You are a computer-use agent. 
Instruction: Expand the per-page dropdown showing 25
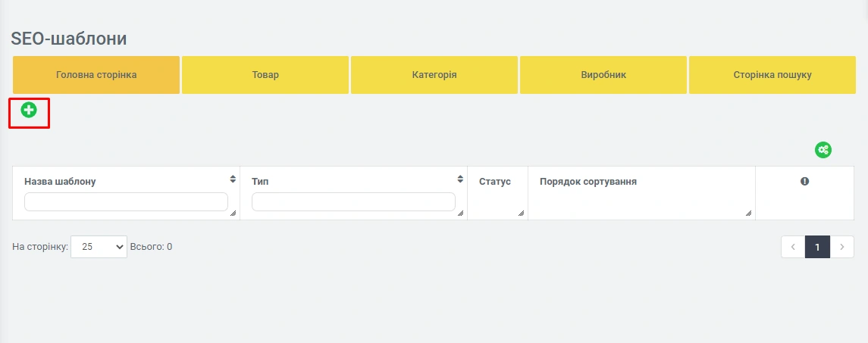99,247
